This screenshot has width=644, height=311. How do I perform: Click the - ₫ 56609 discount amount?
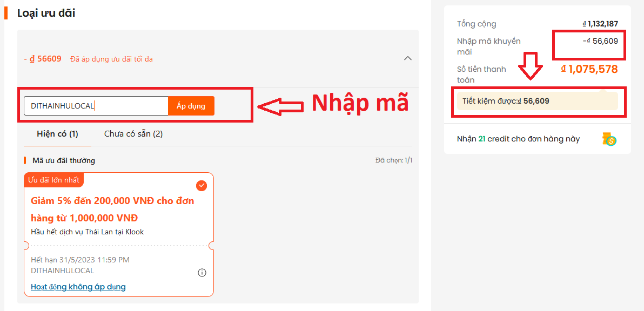tap(43, 59)
